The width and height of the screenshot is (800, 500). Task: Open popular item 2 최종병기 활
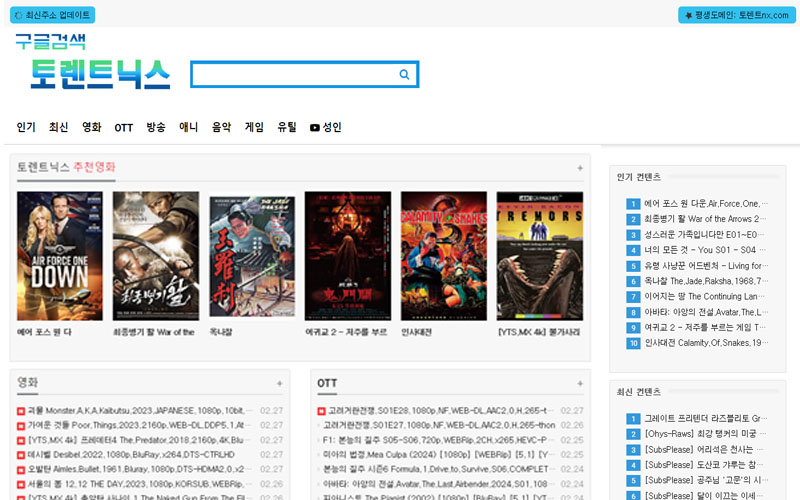click(x=705, y=219)
